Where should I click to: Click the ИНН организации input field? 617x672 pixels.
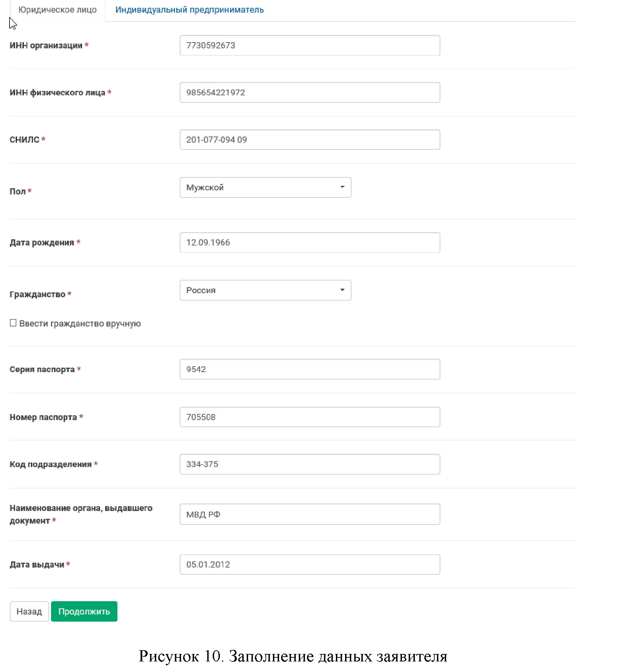(309, 45)
